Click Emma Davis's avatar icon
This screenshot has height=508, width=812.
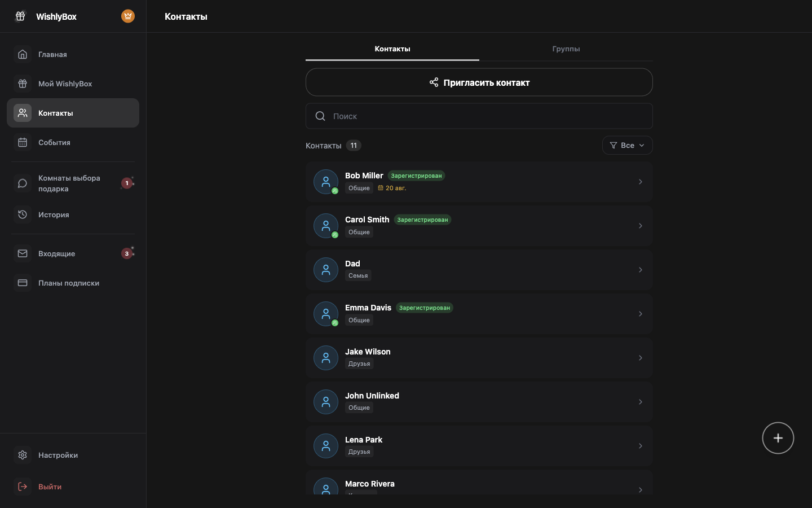tap(326, 314)
